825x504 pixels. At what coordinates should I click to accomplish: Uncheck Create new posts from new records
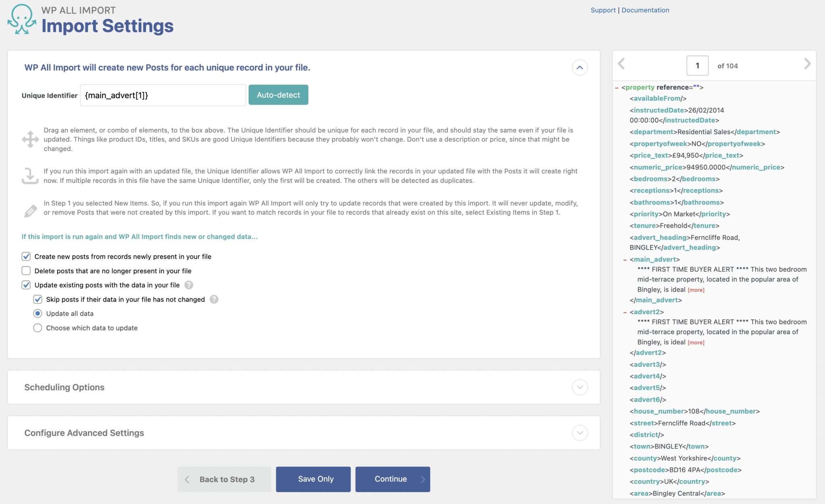tap(26, 256)
